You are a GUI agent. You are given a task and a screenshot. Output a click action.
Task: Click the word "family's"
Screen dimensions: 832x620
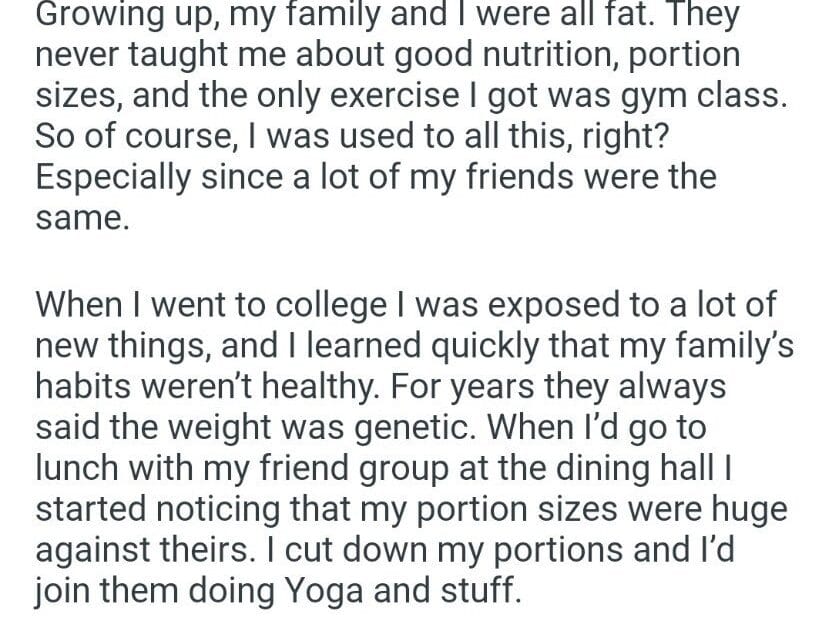(722, 343)
